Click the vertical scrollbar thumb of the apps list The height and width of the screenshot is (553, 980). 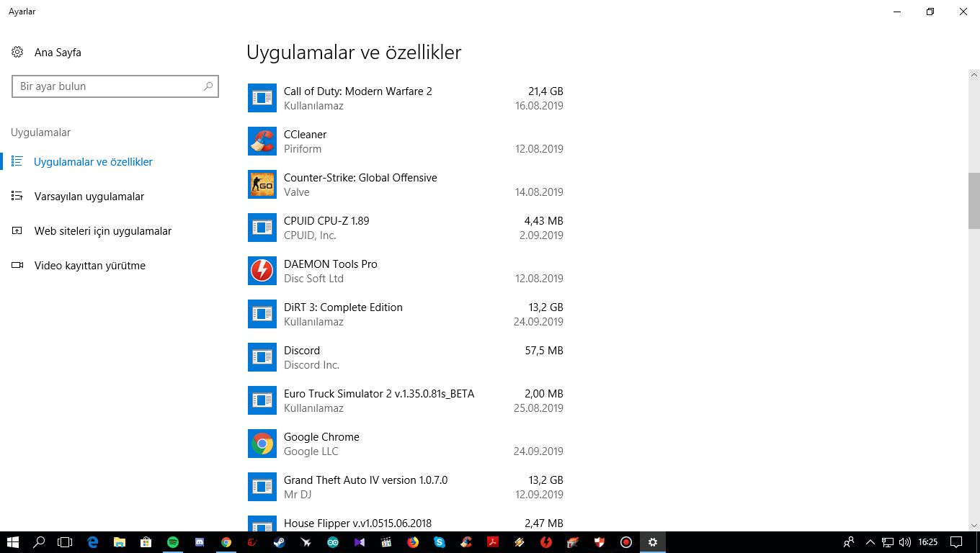tap(974, 201)
